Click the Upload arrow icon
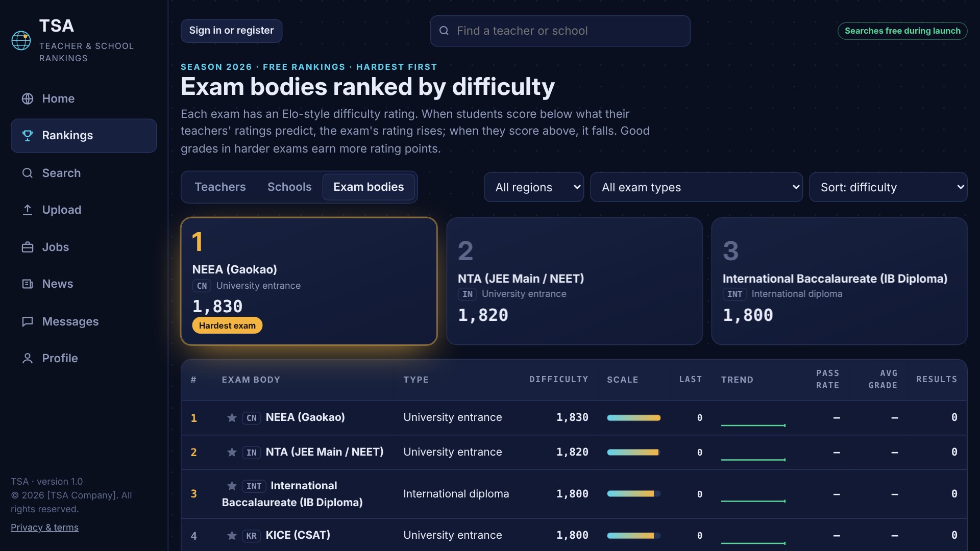Viewport: 980px width, 551px height. click(x=28, y=210)
